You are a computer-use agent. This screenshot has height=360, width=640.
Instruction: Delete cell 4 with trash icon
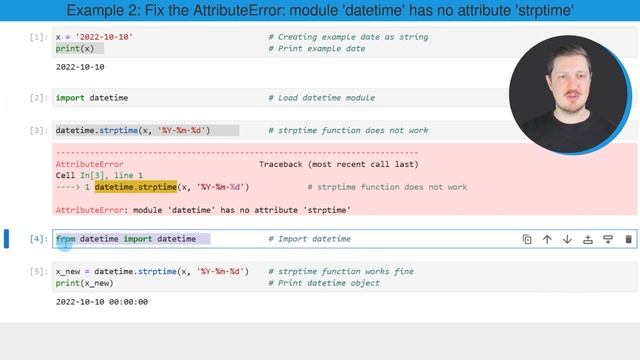click(628, 239)
